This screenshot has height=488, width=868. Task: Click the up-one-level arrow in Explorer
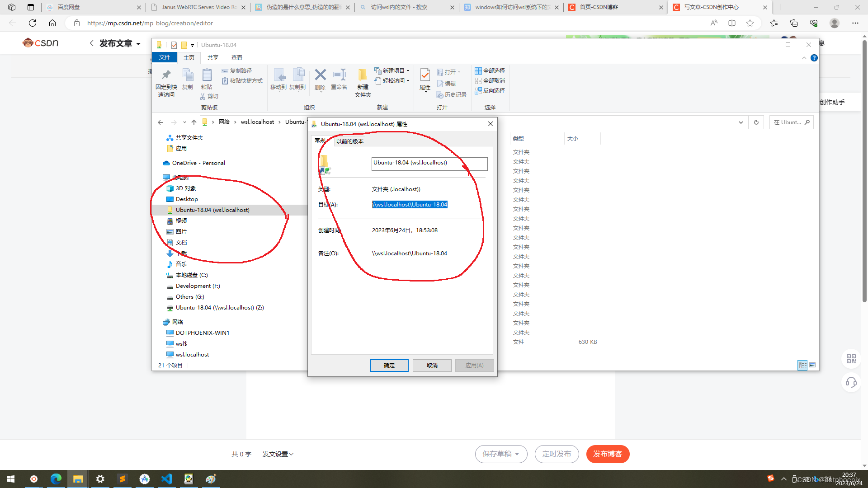194,122
